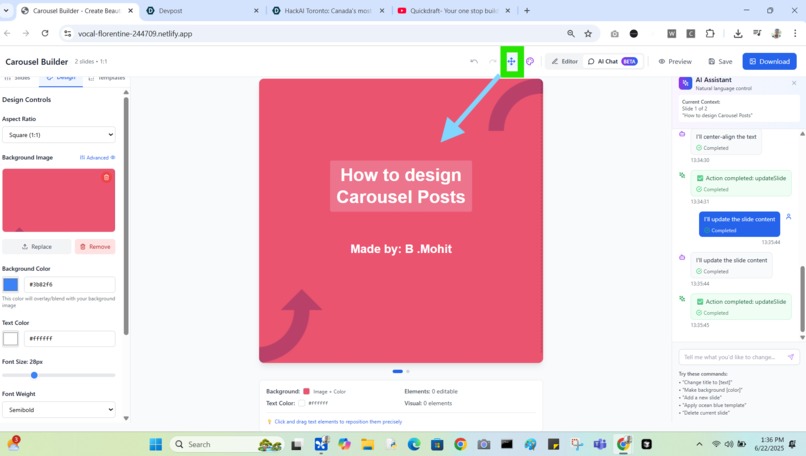Reload the page
The width and height of the screenshot is (806, 456).
click(45, 33)
